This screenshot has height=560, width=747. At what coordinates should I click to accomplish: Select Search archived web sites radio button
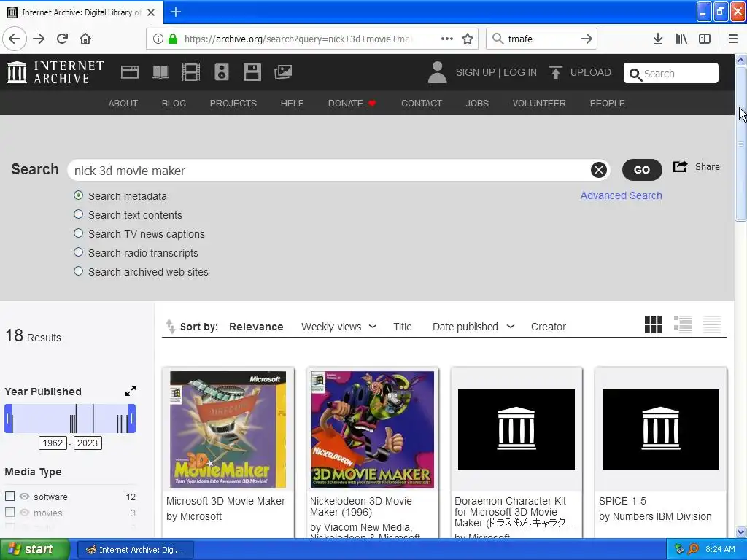[79, 271]
